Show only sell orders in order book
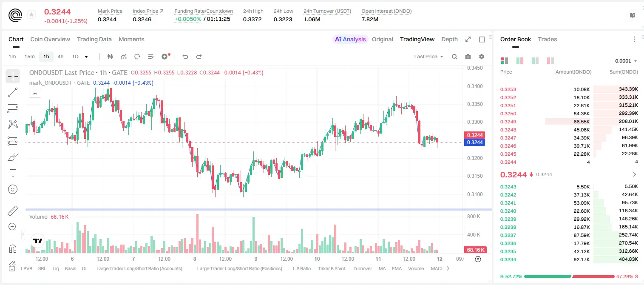Screen dimensions: 644x285 tap(550, 61)
